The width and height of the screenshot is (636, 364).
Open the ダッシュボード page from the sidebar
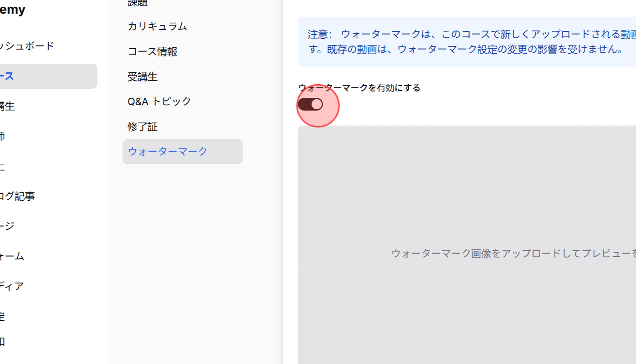click(x=27, y=46)
